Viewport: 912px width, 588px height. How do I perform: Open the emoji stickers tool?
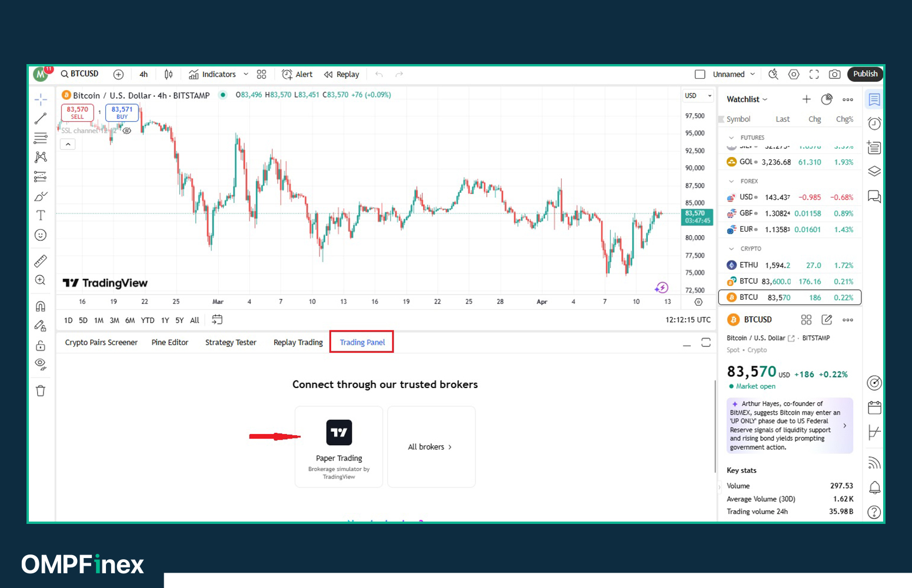pos(41,235)
